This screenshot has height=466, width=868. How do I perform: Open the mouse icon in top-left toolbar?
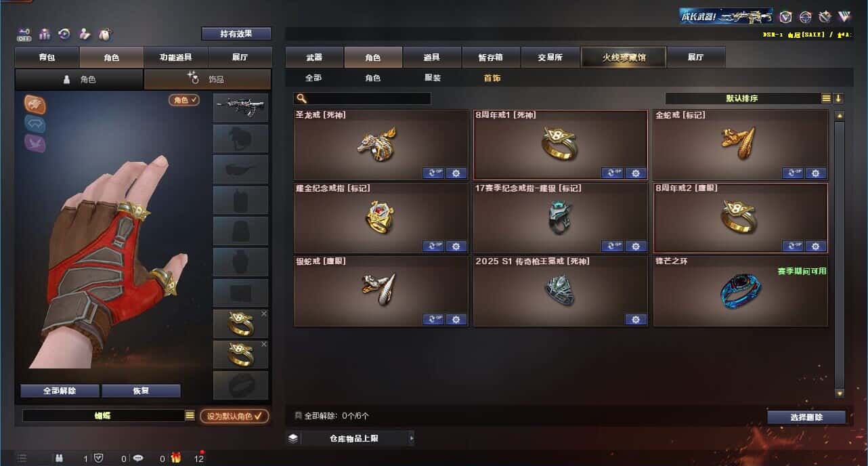coord(104,34)
